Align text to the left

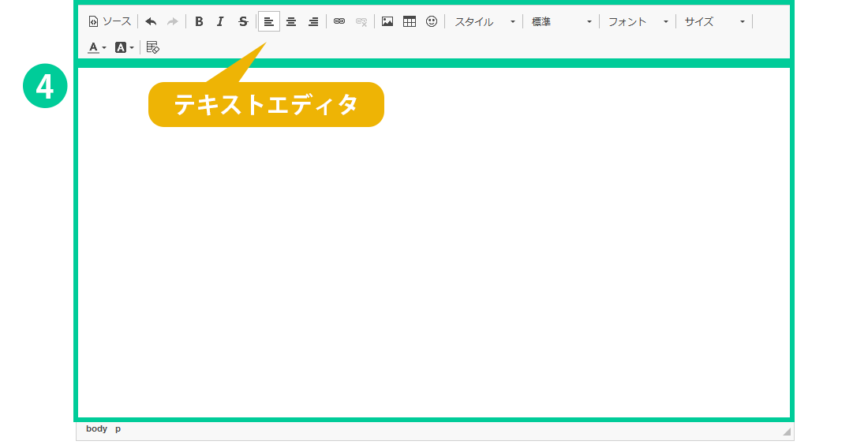coord(269,21)
